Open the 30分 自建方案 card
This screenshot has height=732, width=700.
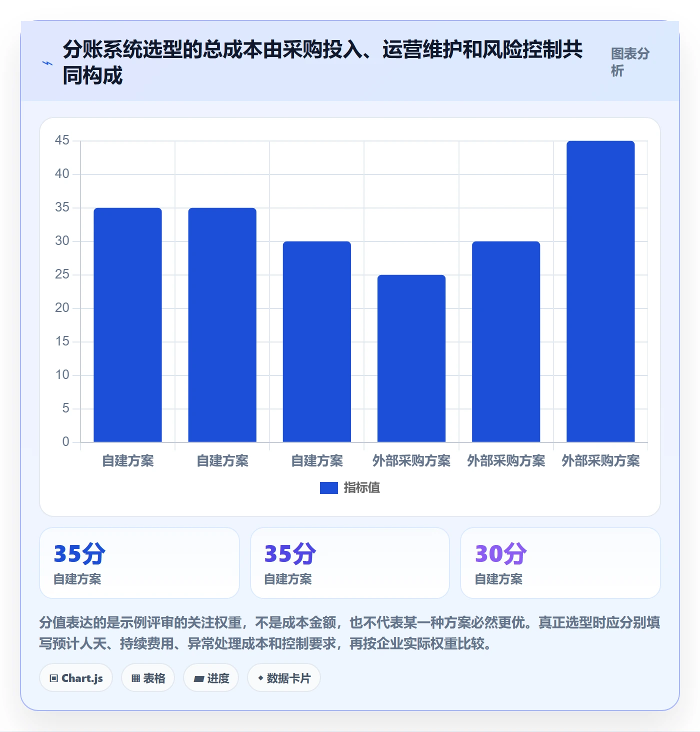pyautogui.click(x=560, y=563)
